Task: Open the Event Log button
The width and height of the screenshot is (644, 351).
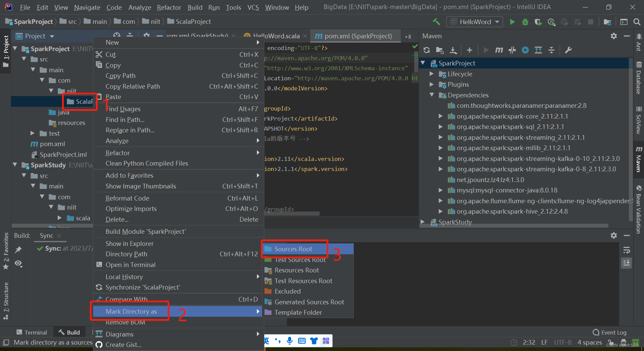Action: [609, 332]
